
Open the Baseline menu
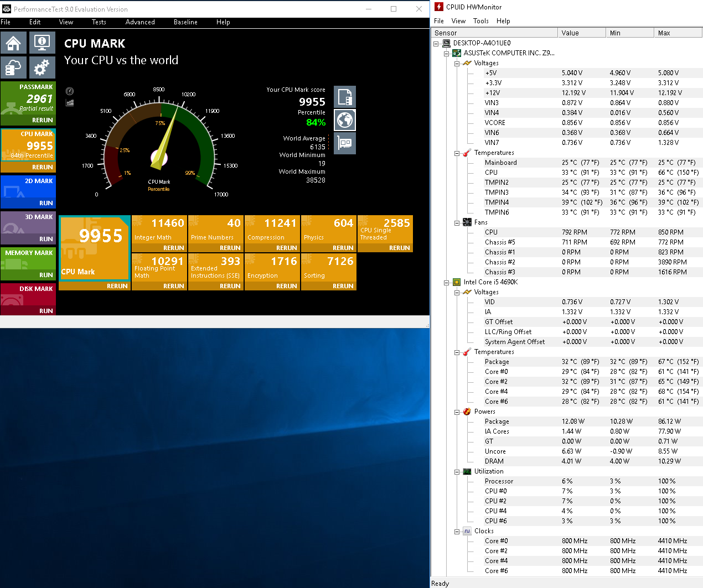click(x=185, y=22)
